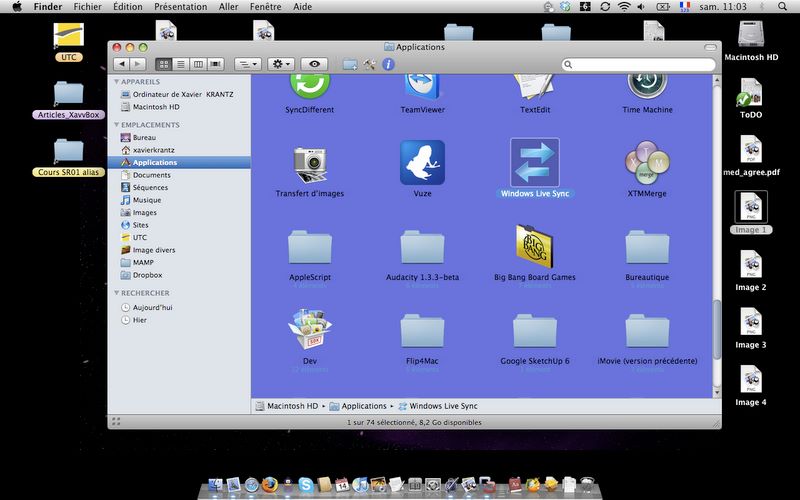Click the Quick Look eye button
This screenshot has width=800, height=500.
coord(314,64)
